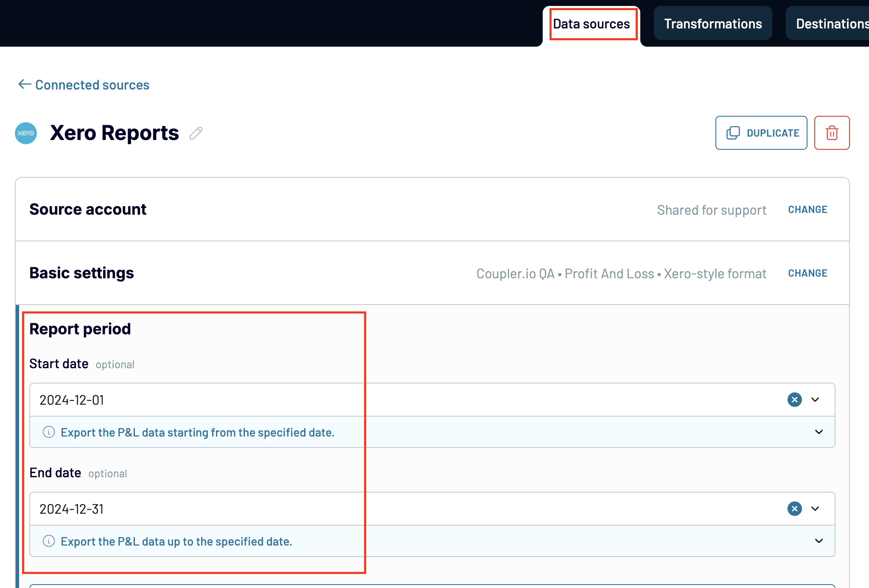Click the Report period heading
Image resolution: width=869 pixels, height=588 pixels.
click(80, 329)
